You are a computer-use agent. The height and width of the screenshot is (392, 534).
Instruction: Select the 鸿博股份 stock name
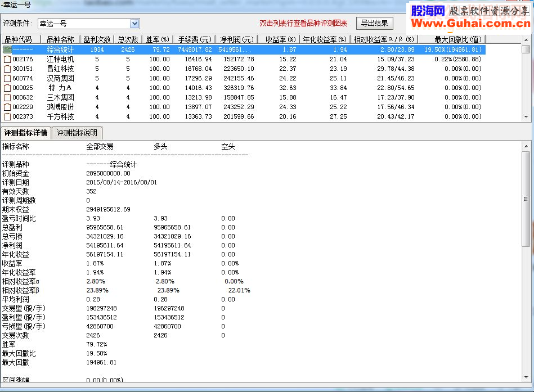[60, 107]
